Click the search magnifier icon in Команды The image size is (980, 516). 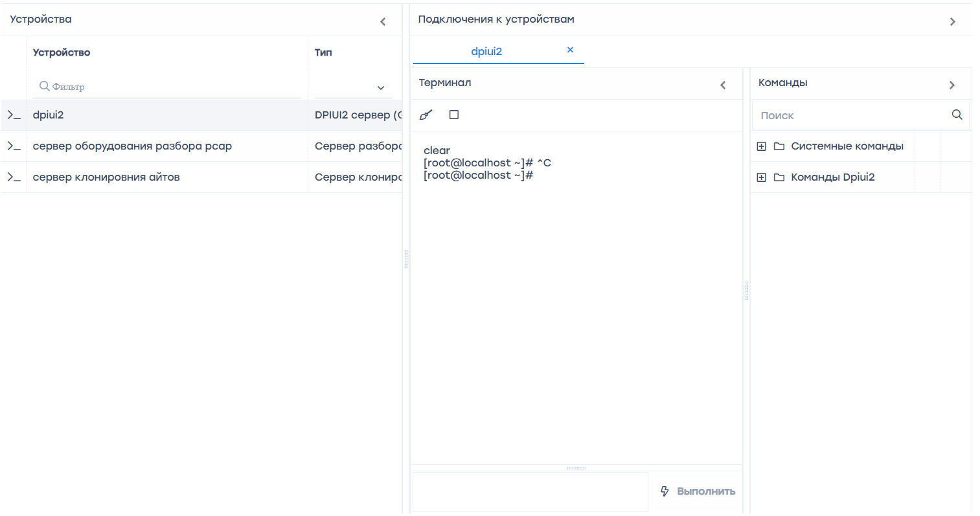click(957, 115)
